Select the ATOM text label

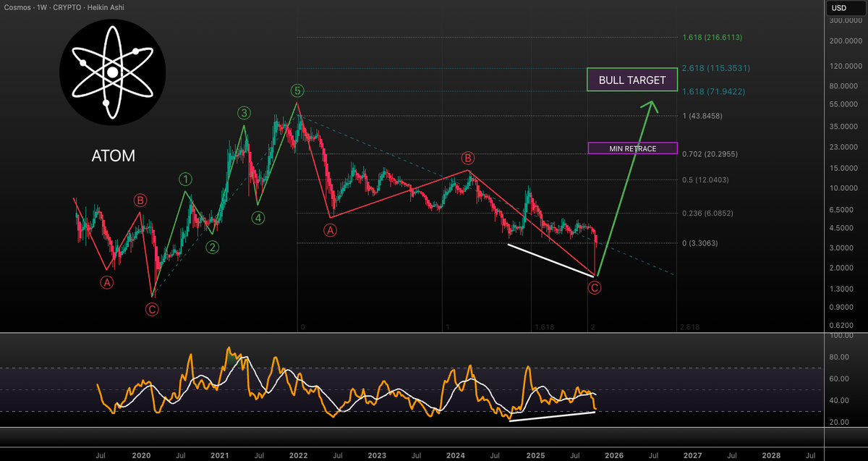coord(112,156)
